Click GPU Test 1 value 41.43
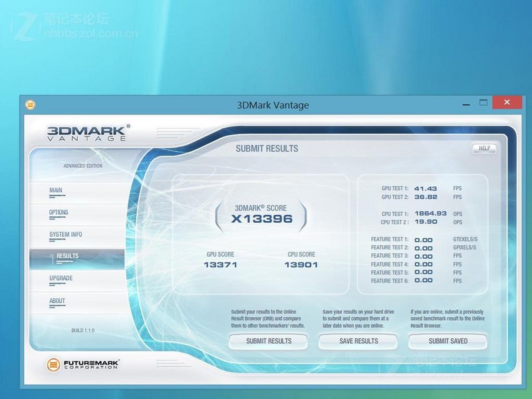532x399 pixels. coord(426,189)
